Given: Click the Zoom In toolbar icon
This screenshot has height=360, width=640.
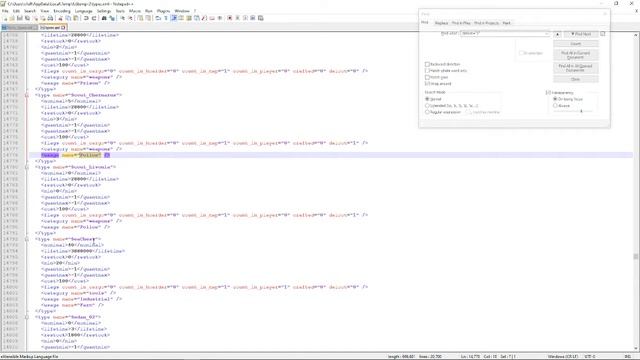Looking at the screenshot, I should point(122,18).
